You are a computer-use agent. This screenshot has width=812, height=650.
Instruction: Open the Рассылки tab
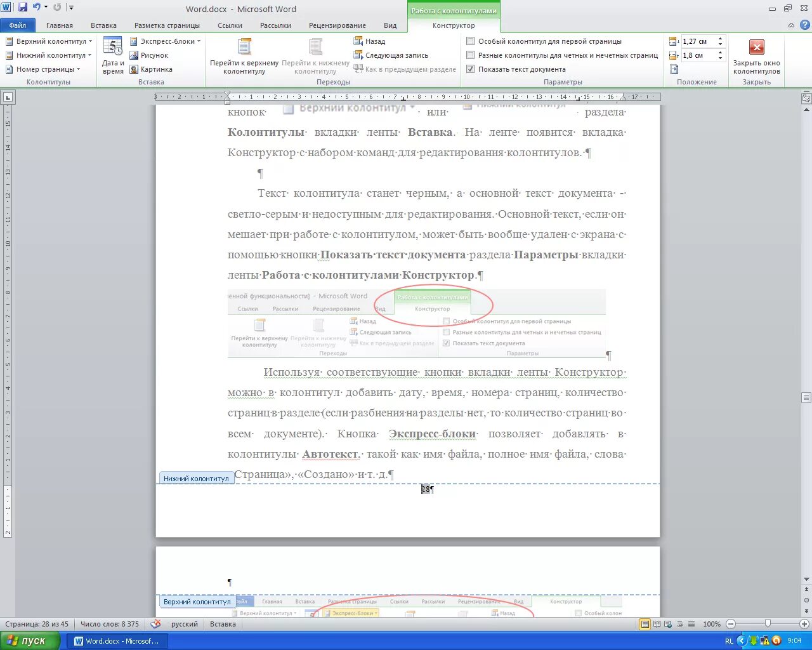coord(275,25)
